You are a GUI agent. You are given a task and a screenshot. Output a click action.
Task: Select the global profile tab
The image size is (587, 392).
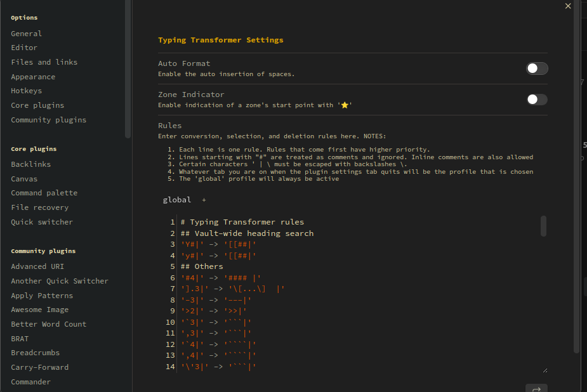[177, 199]
